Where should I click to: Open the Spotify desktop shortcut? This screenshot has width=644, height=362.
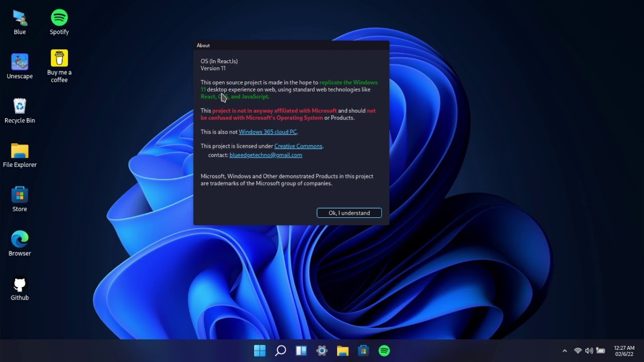click(59, 22)
